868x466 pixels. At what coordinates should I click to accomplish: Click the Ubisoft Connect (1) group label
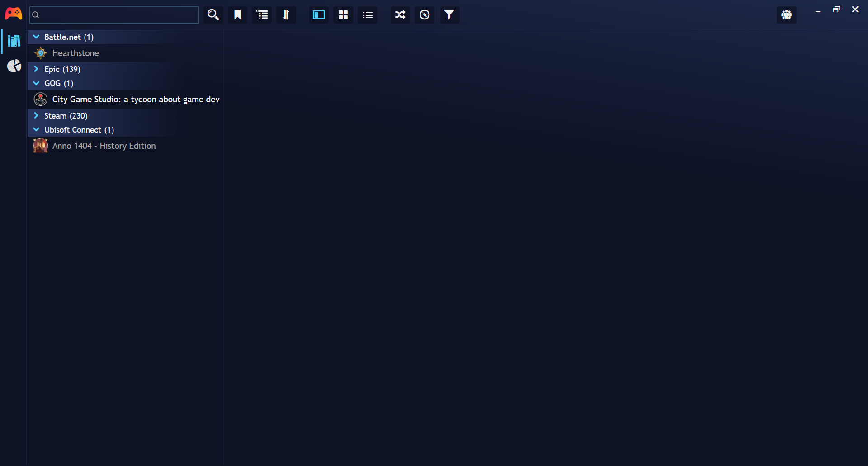pyautogui.click(x=79, y=130)
